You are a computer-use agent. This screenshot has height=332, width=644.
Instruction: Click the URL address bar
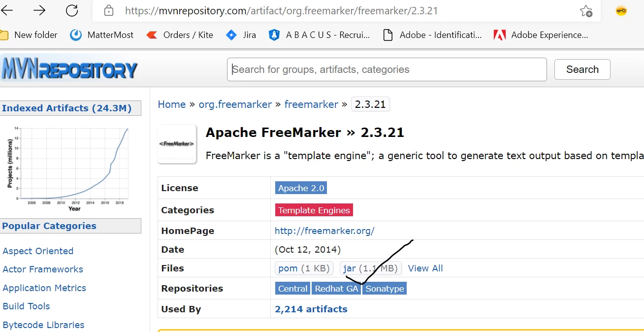point(347,11)
